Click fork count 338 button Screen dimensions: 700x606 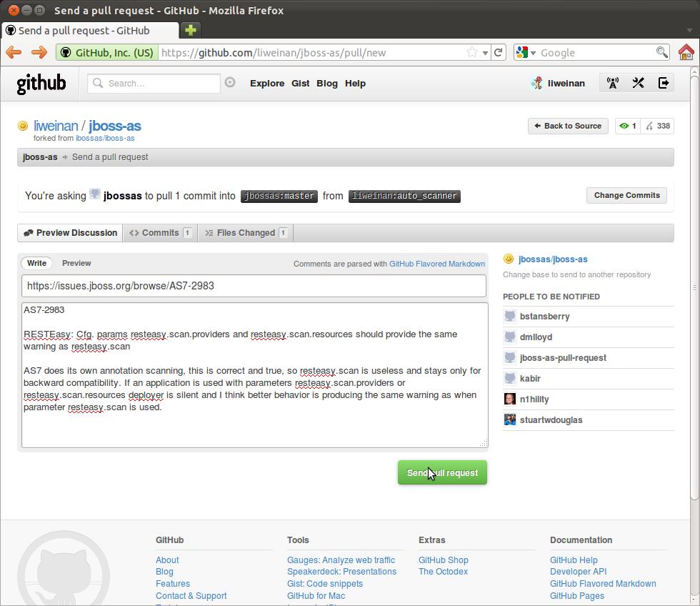658,126
